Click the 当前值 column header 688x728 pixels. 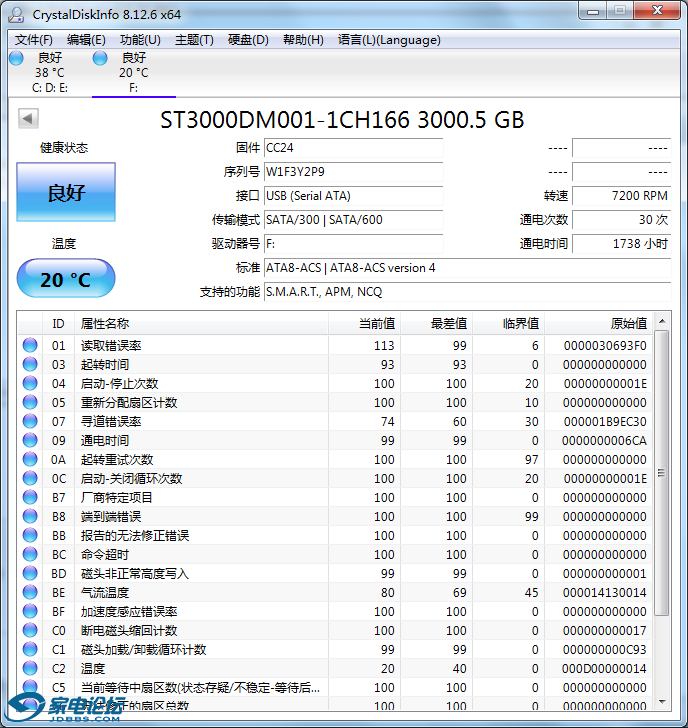pos(364,324)
